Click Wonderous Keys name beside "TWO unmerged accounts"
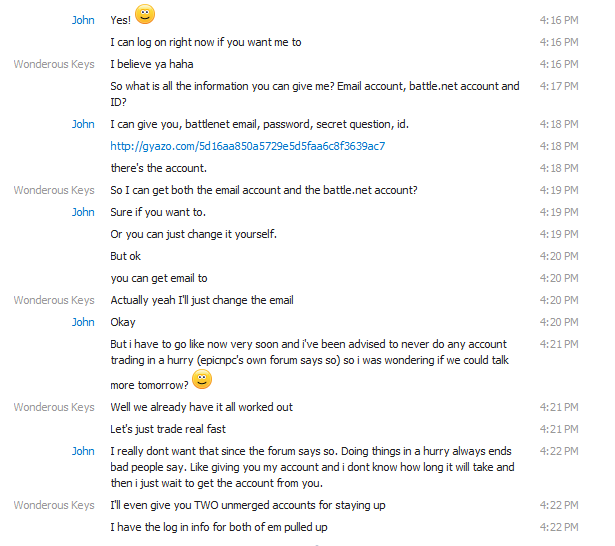 (x=54, y=505)
